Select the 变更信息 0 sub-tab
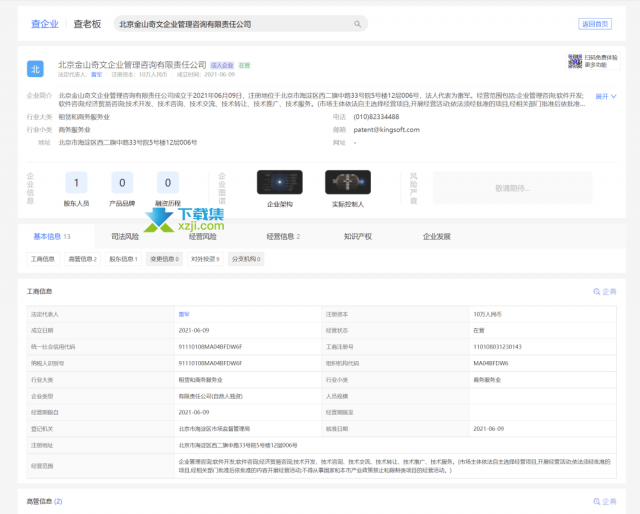 [164, 259]
